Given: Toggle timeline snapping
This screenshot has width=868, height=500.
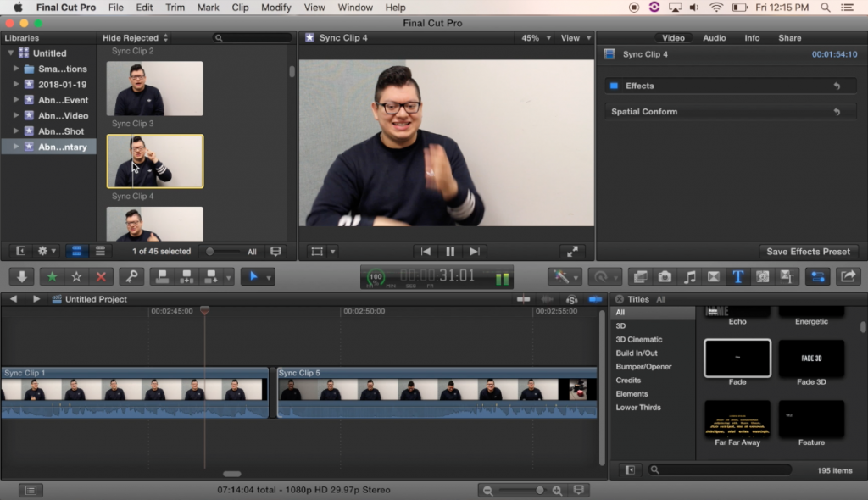Looking at the screenshot, I should click(x=596, y=299).
